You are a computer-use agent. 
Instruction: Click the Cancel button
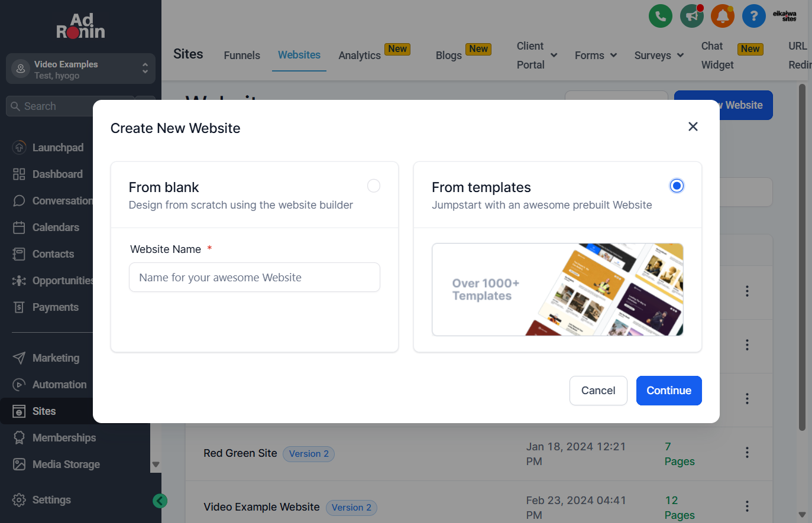pyautogui.click(x=598, y=391)
